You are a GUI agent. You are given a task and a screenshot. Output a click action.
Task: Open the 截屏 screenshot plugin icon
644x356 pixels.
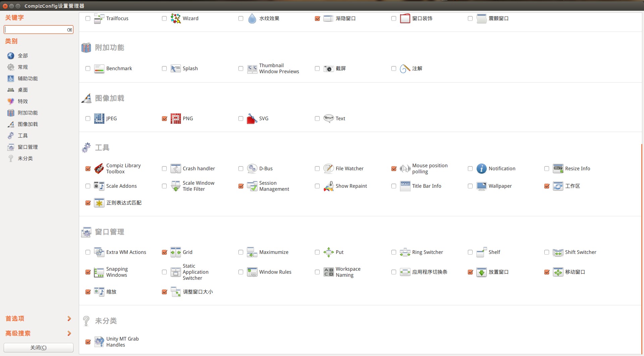point(329,69)
